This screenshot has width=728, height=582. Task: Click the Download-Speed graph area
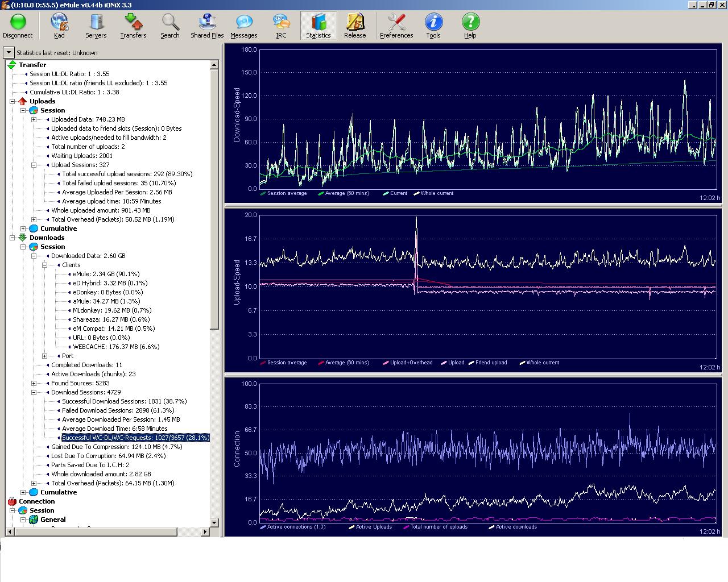[488, 119]
